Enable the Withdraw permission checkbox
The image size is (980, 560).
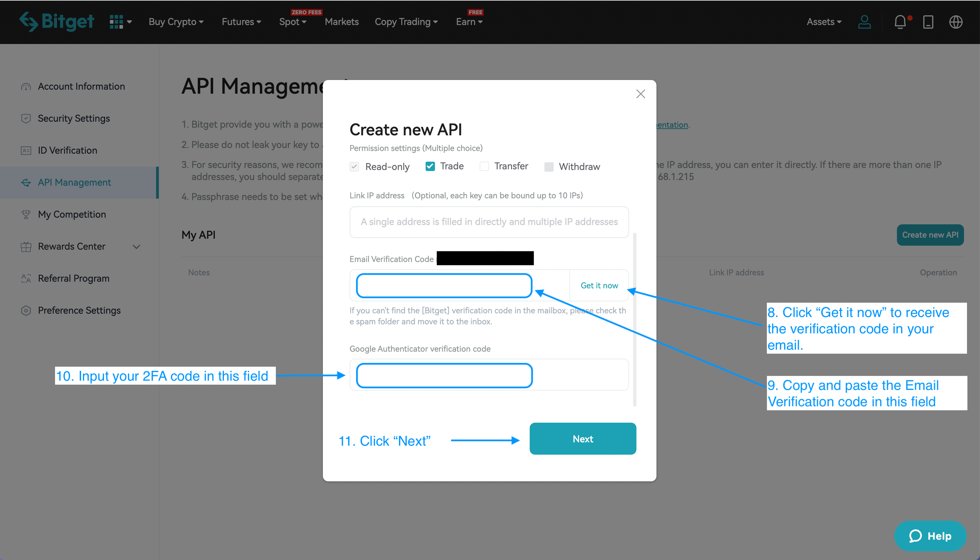click(x=549, y=167)
